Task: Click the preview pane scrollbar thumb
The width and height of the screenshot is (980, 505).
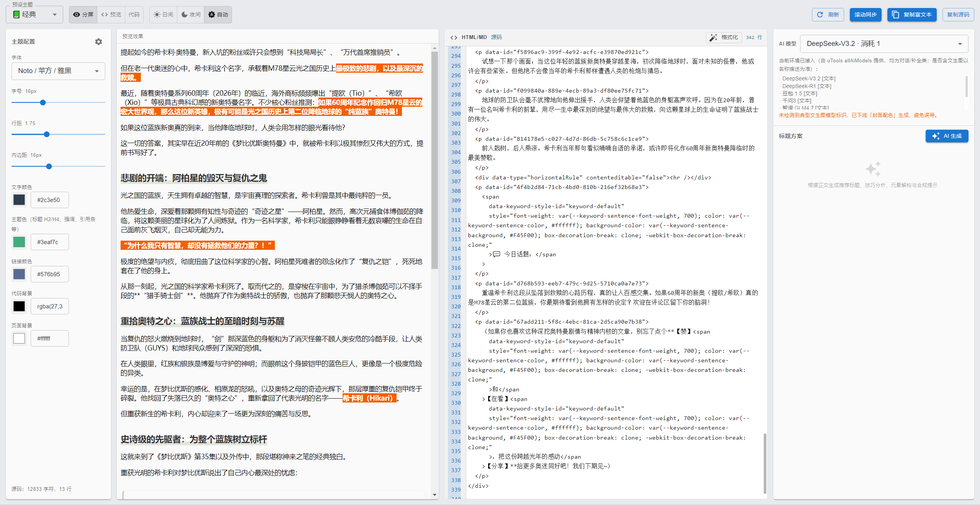Action: (434, 161)
